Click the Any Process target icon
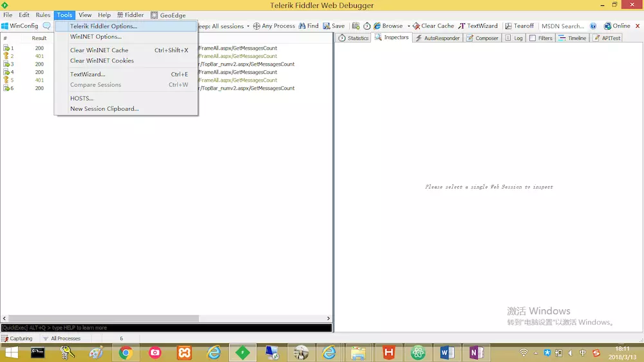 coord(256,26)
